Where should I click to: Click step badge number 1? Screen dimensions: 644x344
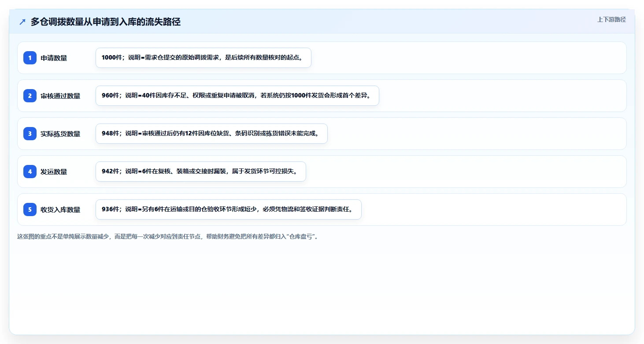coord(30,58)
